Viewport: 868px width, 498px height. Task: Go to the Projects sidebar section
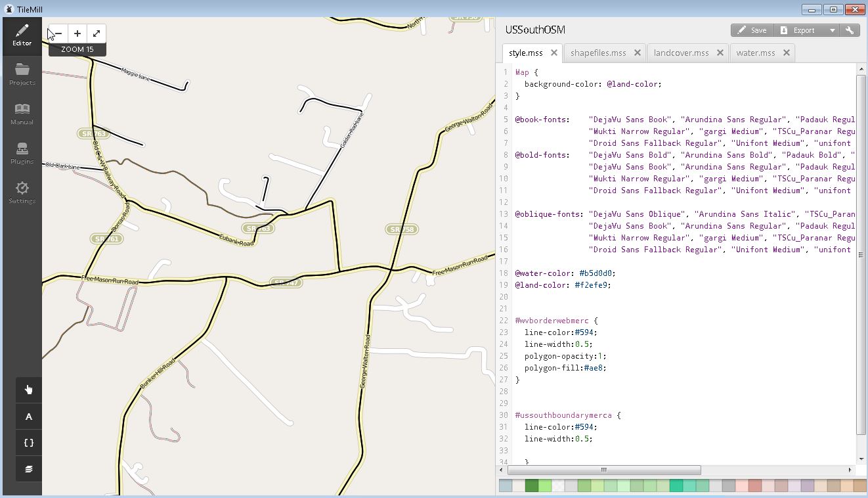click(x=22, y=74)
